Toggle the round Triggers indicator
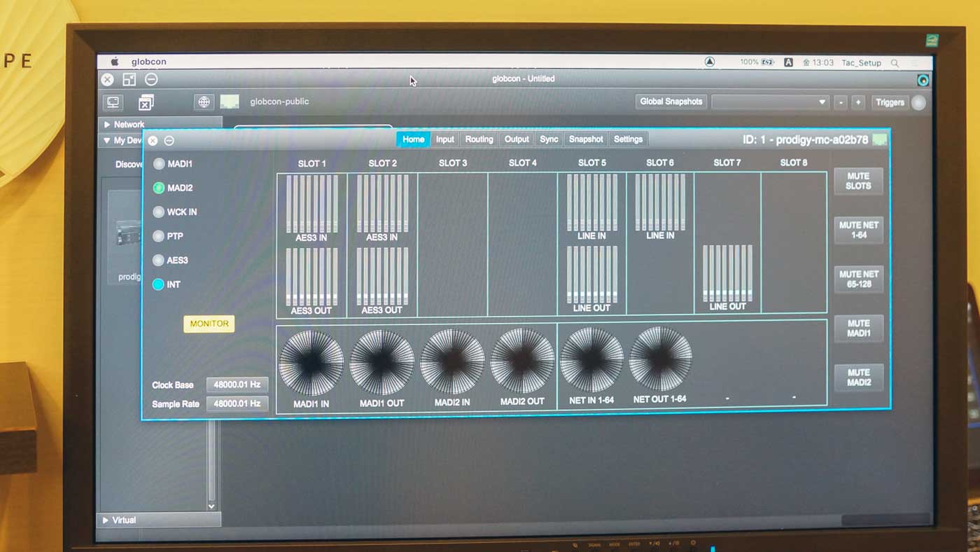The width and height of the screenshot is (980, 552). click(x=918, y=102)
